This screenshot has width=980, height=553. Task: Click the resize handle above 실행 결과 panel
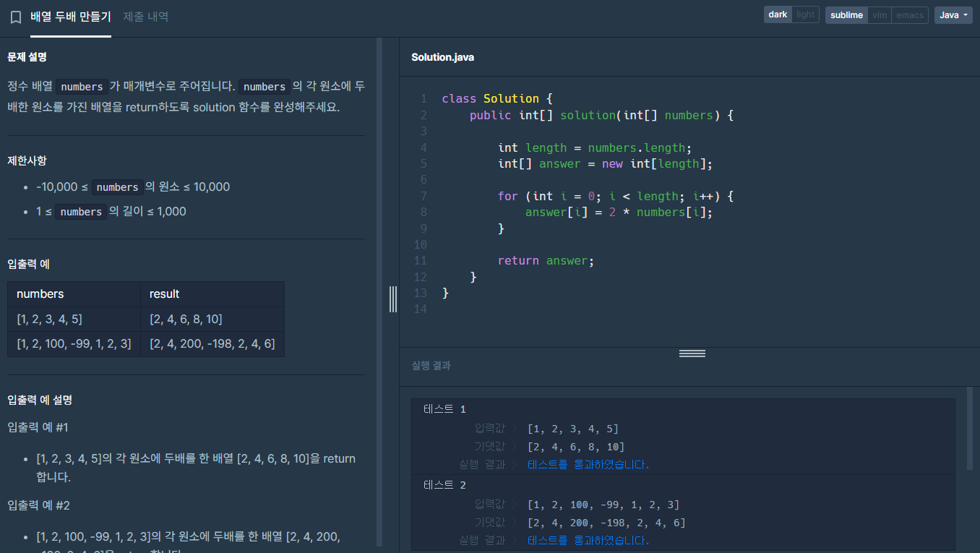pyautogui.click(x=692, y=353)
